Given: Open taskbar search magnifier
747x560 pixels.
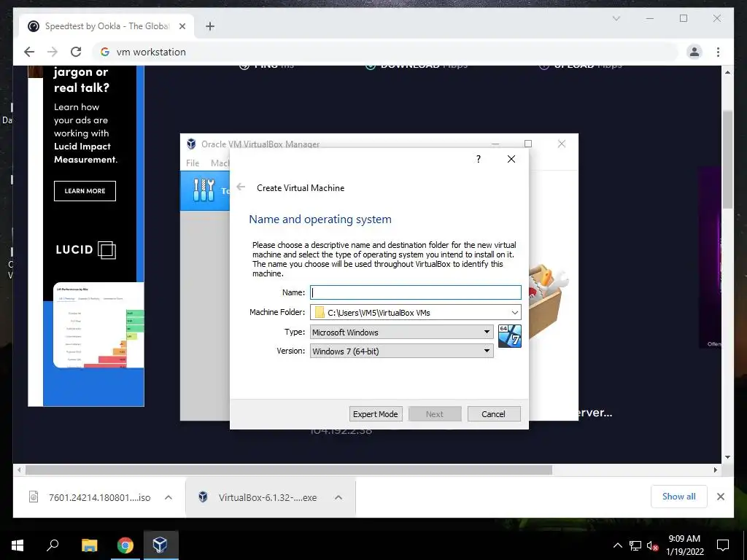Looking at the screenshot, I should coord(53,545).
